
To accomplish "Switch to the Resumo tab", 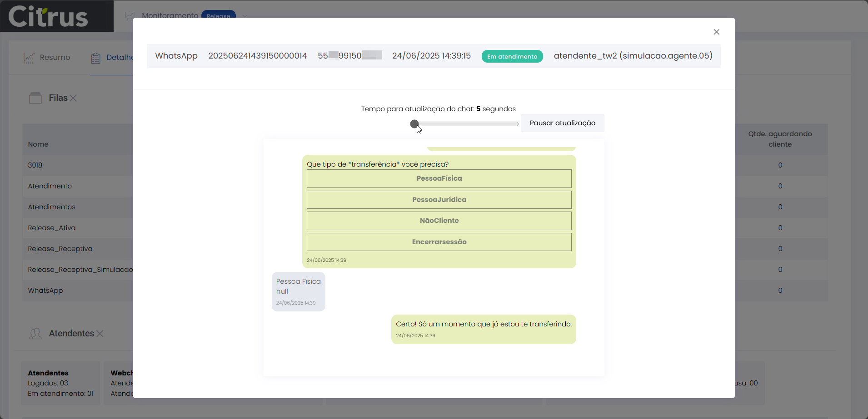I will pyautogui.click(x=55, y=58).
